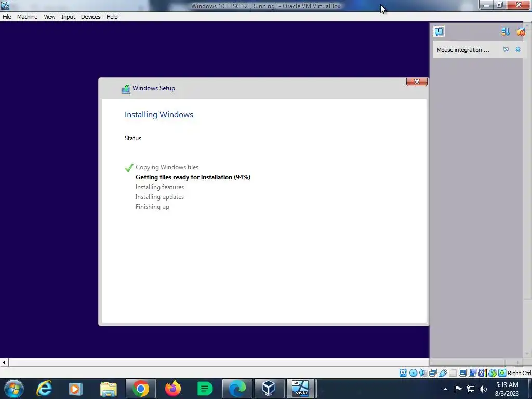532x399 pixels.
Task: Click optical disk indicator in status bar
Action: click(x=413, y=373)
